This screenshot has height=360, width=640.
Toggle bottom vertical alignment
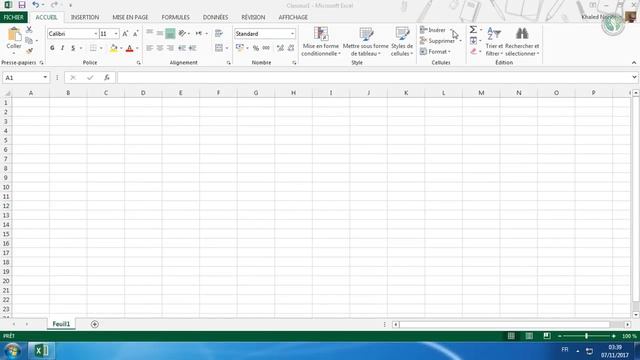[170, 33]
